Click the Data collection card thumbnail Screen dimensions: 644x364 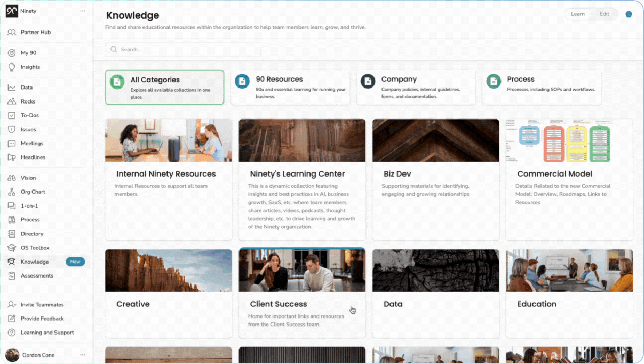[436, 271]
